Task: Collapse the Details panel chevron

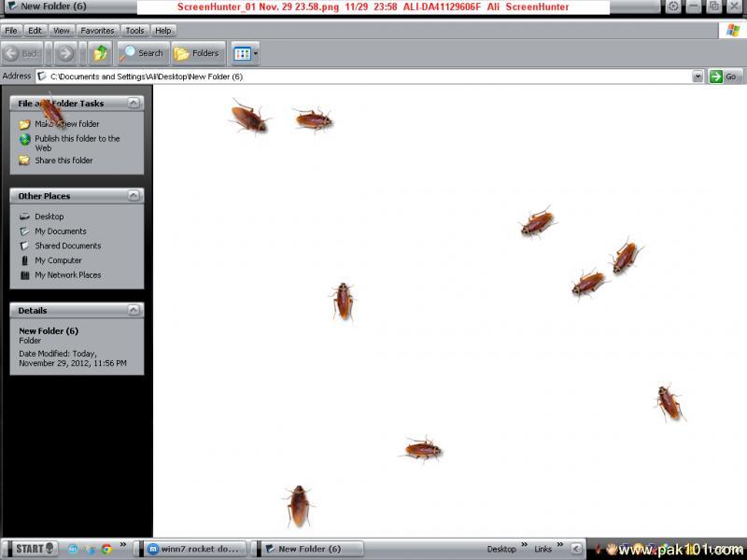Action: pyautogui.click(x=134, y=310)
